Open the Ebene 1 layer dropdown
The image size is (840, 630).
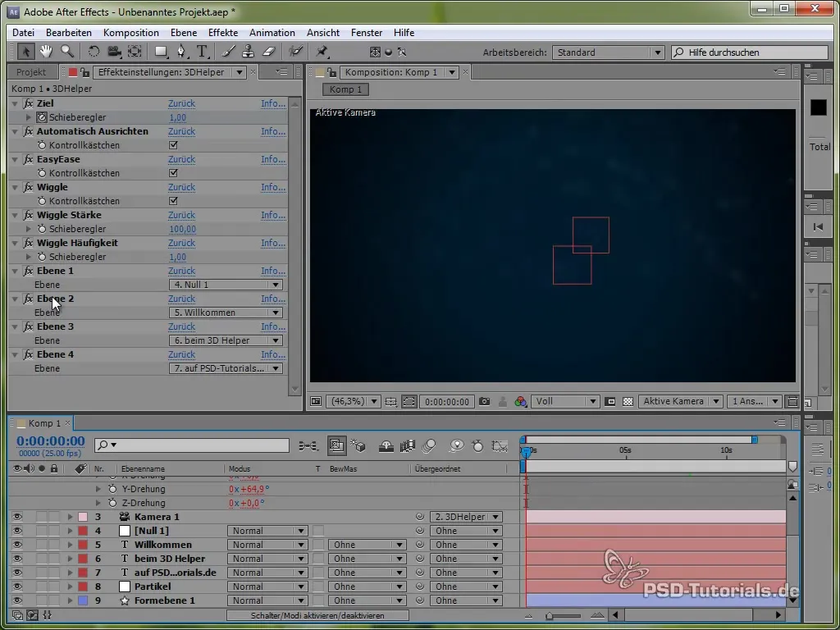click(226, 285)
